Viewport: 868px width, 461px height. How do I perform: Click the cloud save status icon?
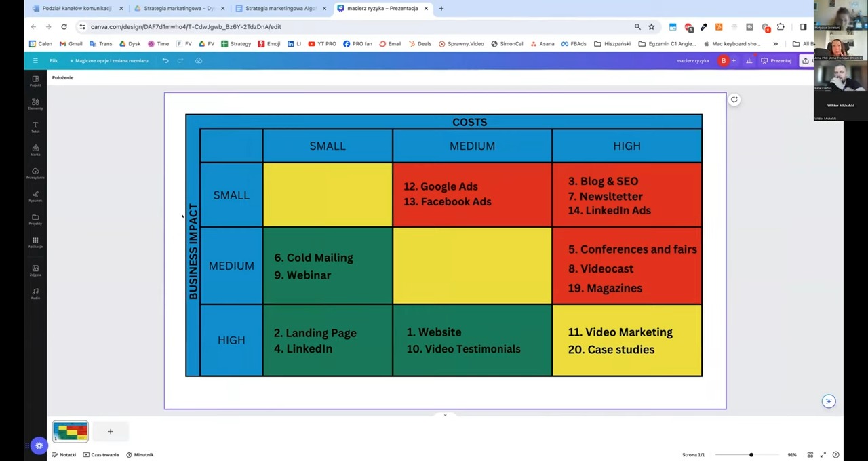(x=199, y=60)
